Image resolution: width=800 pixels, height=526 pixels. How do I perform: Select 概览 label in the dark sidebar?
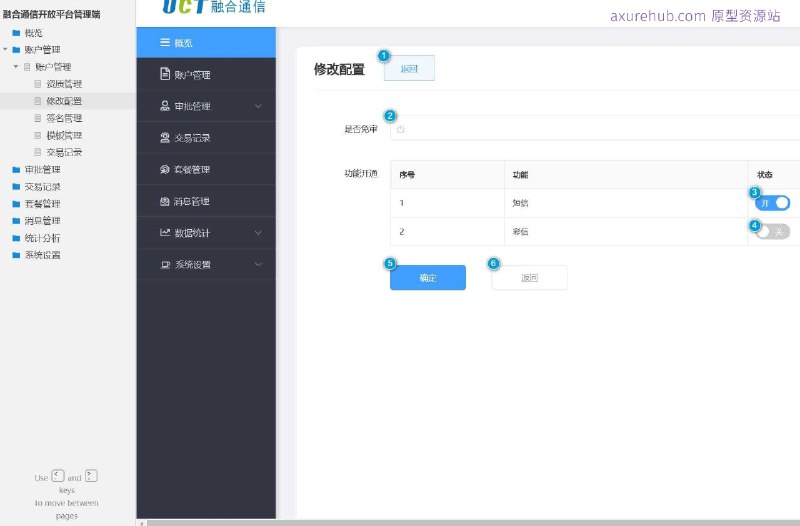pyautogui.click(x=183, y=43)
